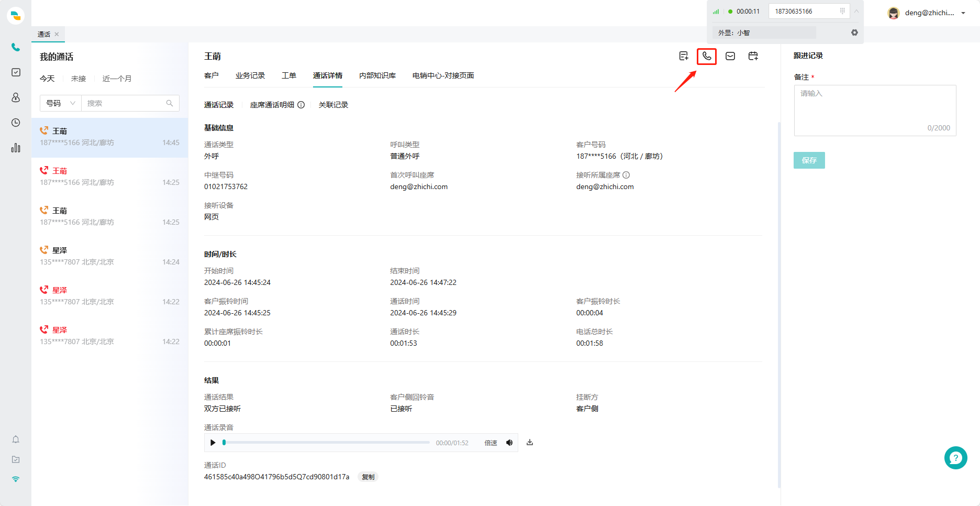The image size is (980, 506).
Task: Open 电销中心-对接页面 tab
Action: point(443,75)
